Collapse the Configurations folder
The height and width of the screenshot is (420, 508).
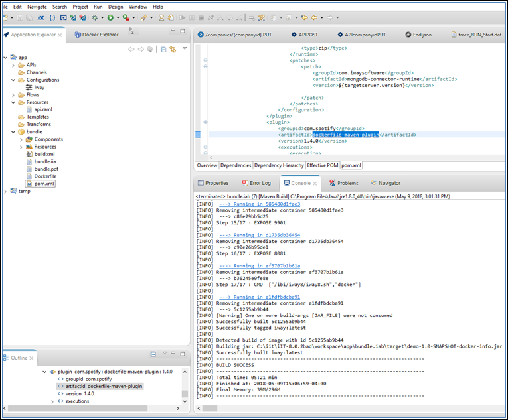point(13,80)
